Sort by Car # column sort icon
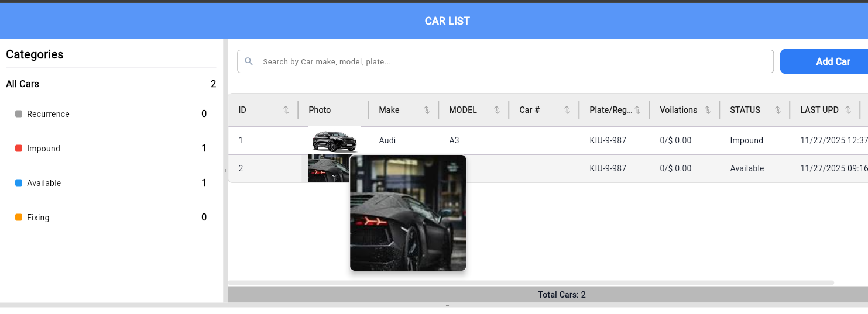This screenshot has width=868, height=314. (x=567, y=110)
